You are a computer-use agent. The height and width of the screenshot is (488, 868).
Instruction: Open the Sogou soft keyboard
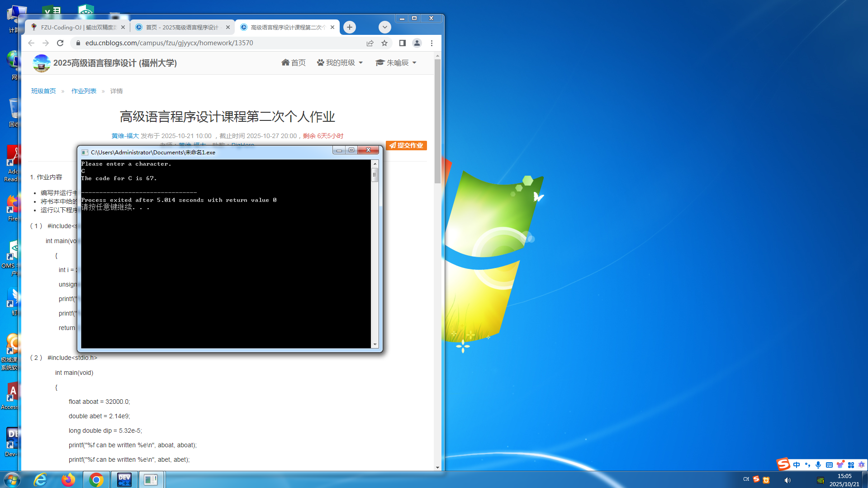click(x=829, y=465)
